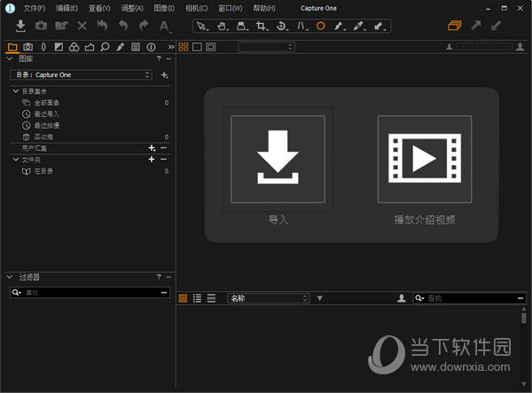Screen dimensions: 532x393
Task: Collapse the 图库 panel chevron
Action: point(10,59)
